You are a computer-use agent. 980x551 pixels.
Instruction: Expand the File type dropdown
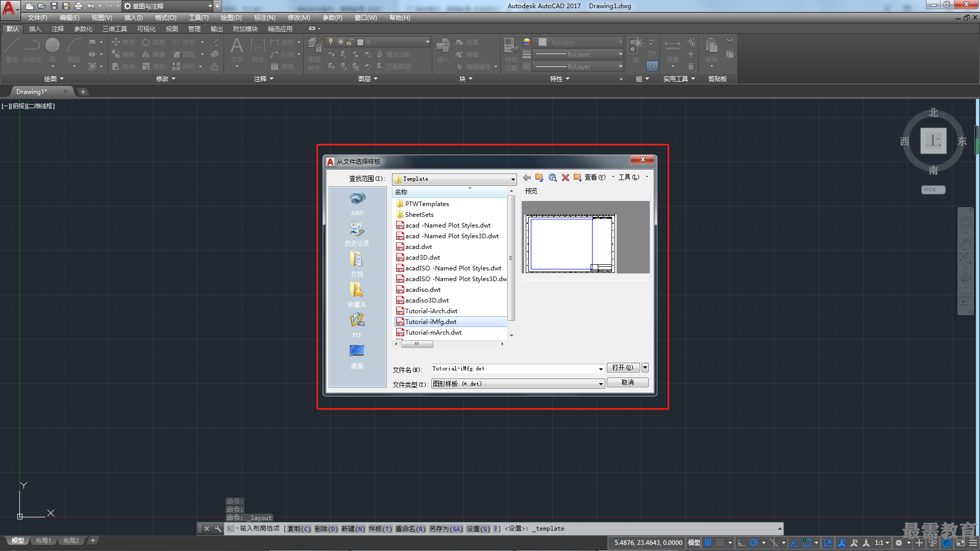click(x=601, y=384)
